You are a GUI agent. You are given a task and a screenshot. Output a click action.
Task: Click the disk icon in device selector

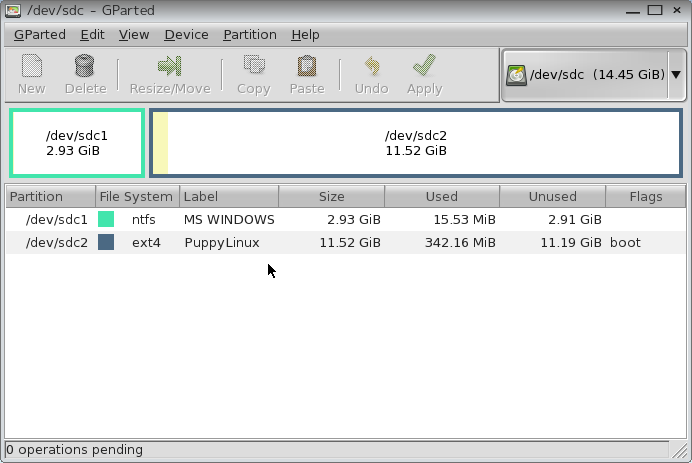coord(516,75)
